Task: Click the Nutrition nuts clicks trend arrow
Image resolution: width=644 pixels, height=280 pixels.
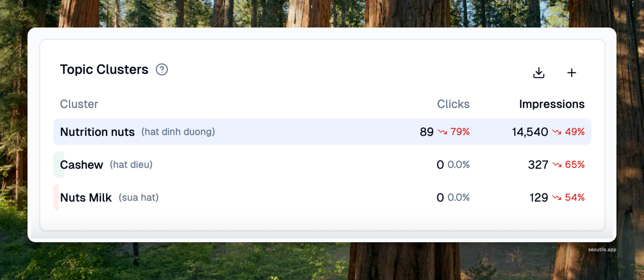Action: tap(442, 132)
